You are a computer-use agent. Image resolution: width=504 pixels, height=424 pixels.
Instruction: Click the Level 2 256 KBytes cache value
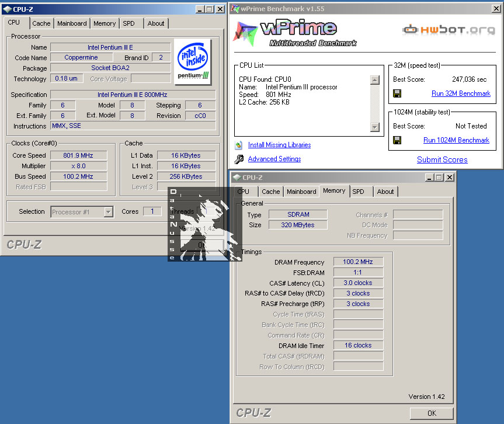pyautogui.click(x=186, y=176)
